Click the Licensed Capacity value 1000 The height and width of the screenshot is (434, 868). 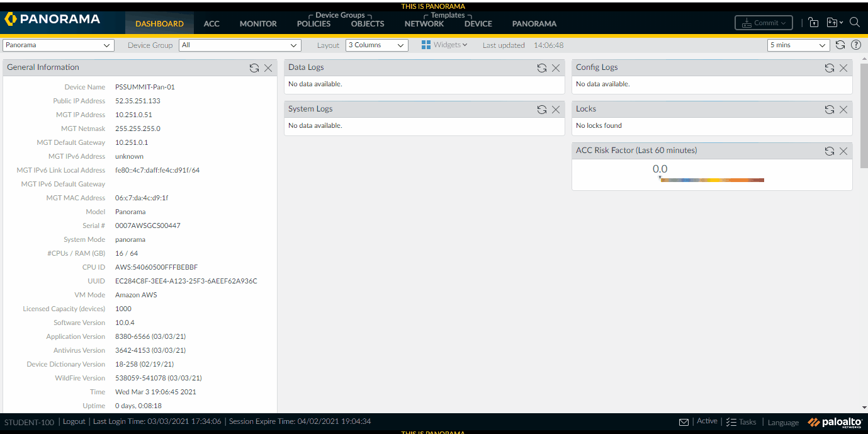[x=123, y=309]
